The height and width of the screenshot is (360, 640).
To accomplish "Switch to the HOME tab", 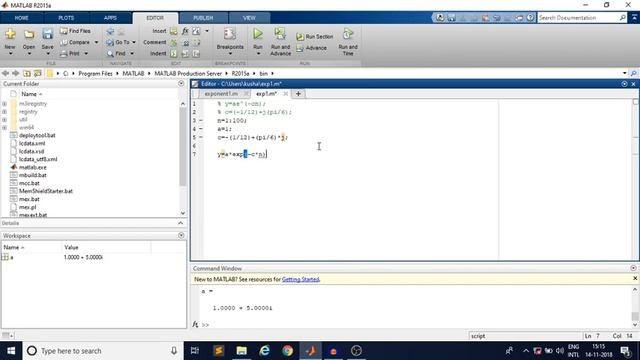I will pyautogui.click(x=22, y=18).
